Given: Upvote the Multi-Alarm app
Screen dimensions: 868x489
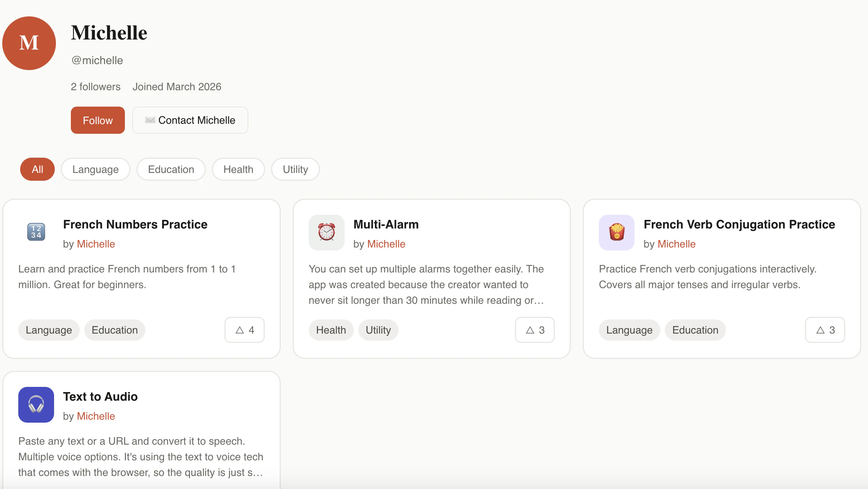Looking at the screenshot, I should pyautogui.click(x=535, y=330).
